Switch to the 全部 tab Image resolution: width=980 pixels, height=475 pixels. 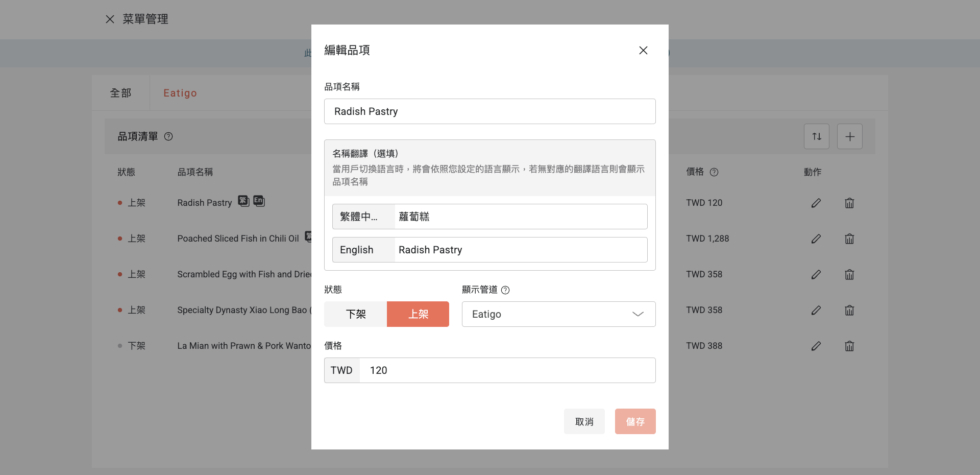point(120,93)
